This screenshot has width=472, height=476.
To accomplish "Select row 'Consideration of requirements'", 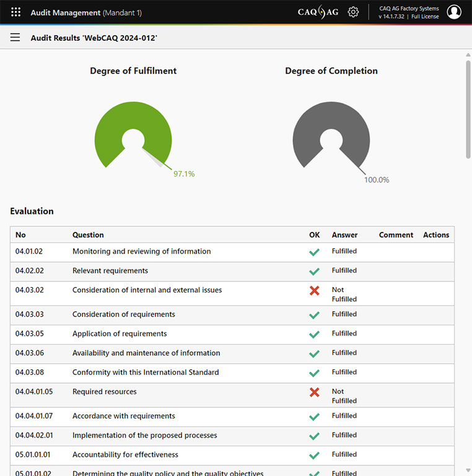I will tap(124, 315).
